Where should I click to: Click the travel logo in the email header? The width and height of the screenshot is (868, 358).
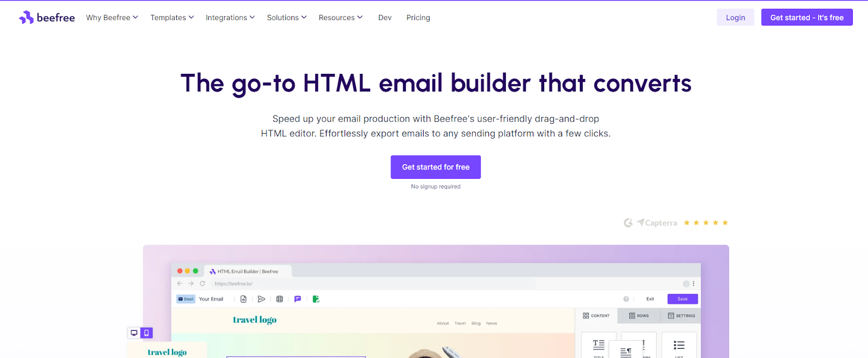[254, 320]
